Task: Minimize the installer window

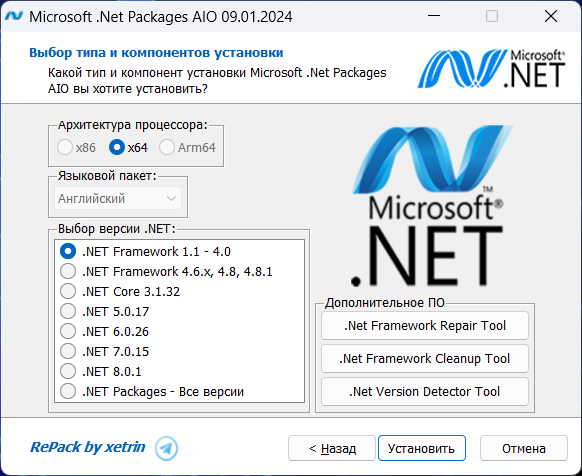Action: (434, 16)
